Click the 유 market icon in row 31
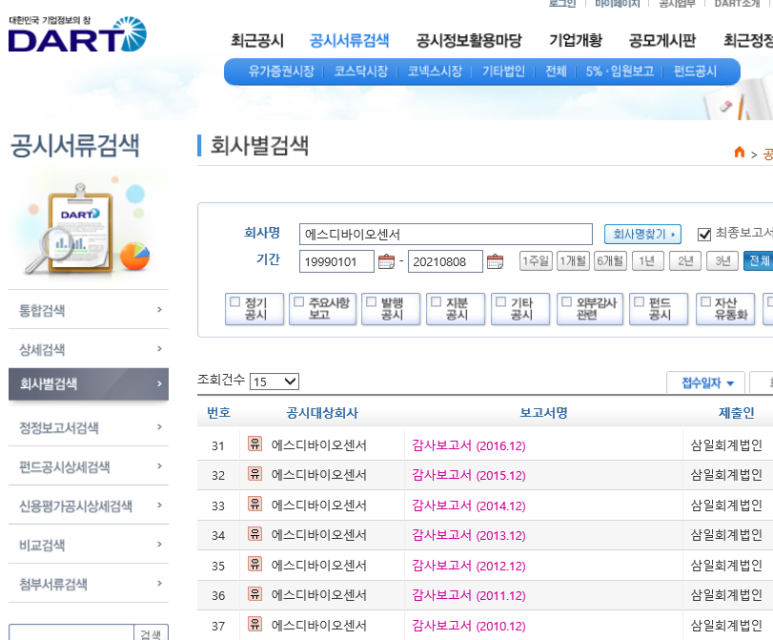Screen dimensions: 773x640 pos(255,444)
